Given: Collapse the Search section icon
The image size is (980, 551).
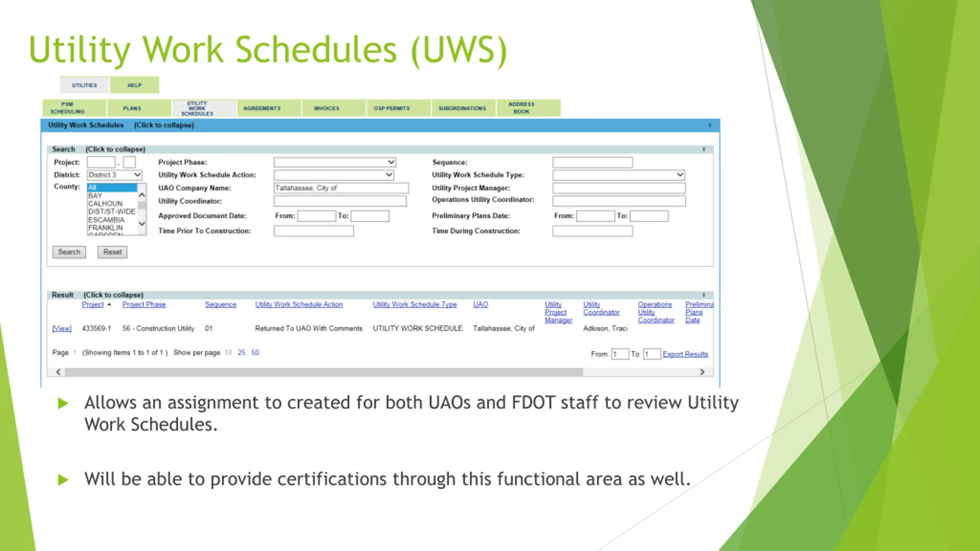Looking at the screenshot, I should (x=704, y=149).
